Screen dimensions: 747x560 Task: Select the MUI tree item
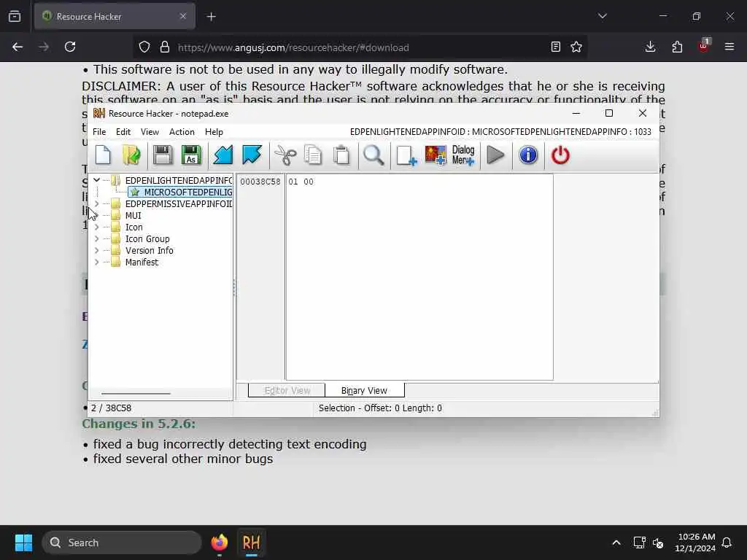(x=133, y=215)
